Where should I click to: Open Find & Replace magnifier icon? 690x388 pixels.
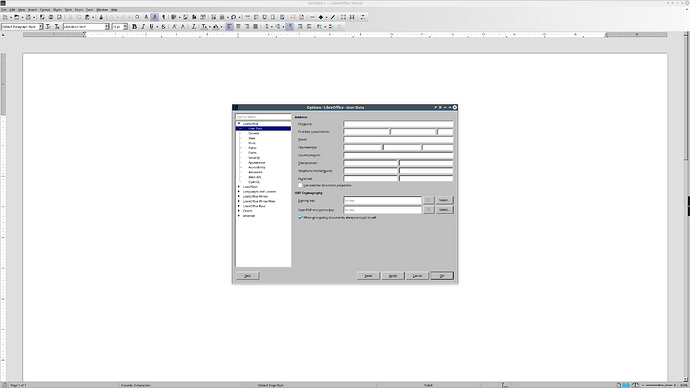click(x=137, y=17)
